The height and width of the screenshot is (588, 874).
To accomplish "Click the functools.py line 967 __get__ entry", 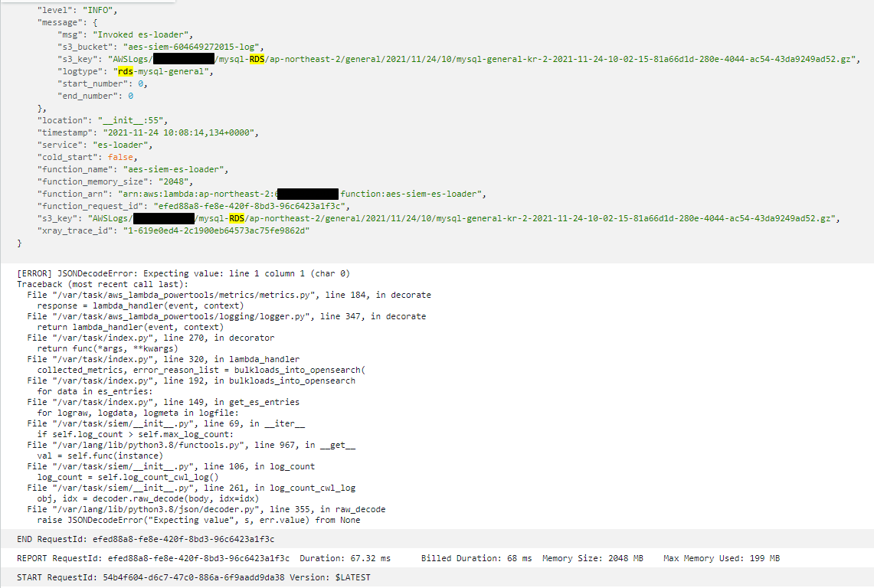I will click(x=191, y=445).
